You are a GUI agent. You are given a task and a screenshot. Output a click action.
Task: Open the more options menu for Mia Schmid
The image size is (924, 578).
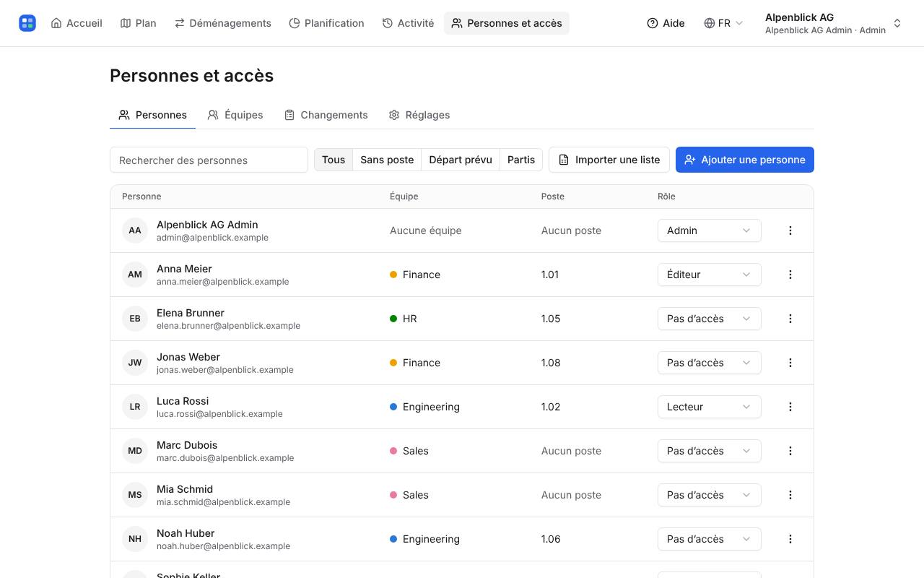coord(790,495)
